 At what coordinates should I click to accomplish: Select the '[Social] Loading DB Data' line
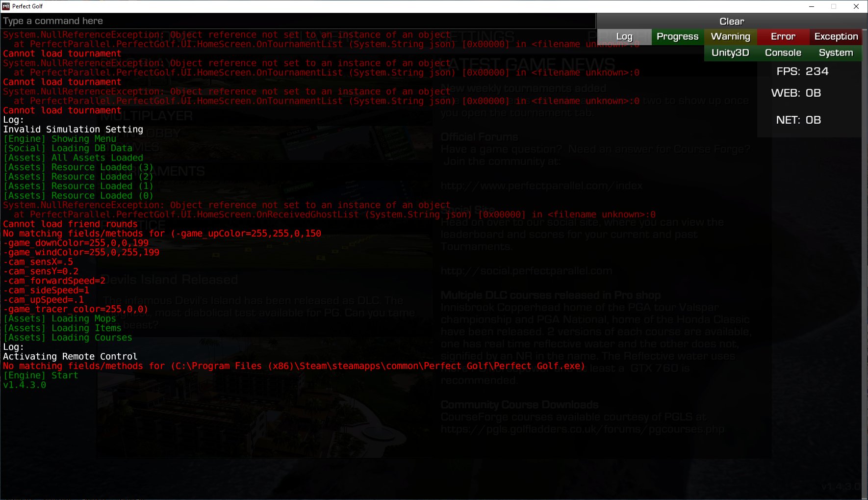click(x=68, y=148)
